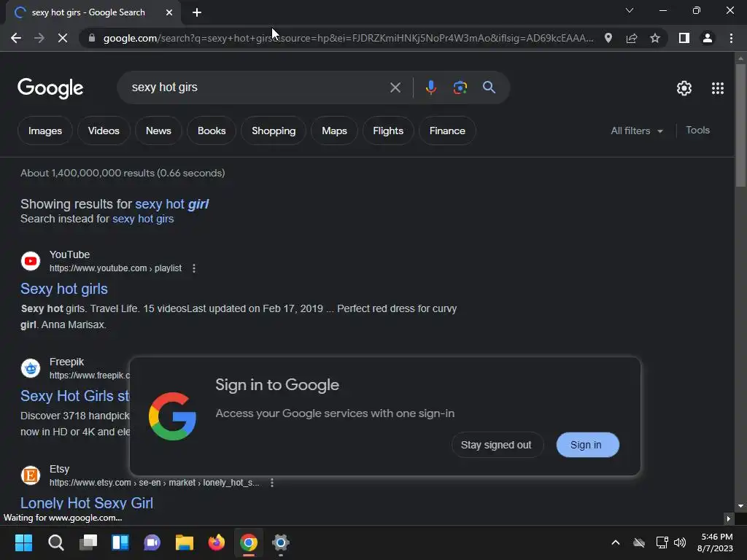Click into the Google search field
Screen dimensions: 747x560
pyautogui.click(x=258, y=87)
